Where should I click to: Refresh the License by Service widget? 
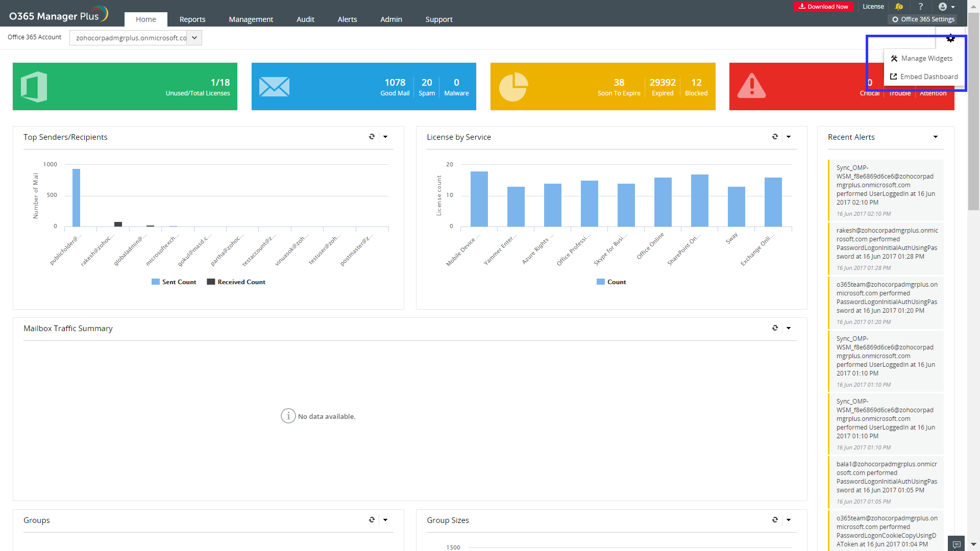click(x=775, y=137)
